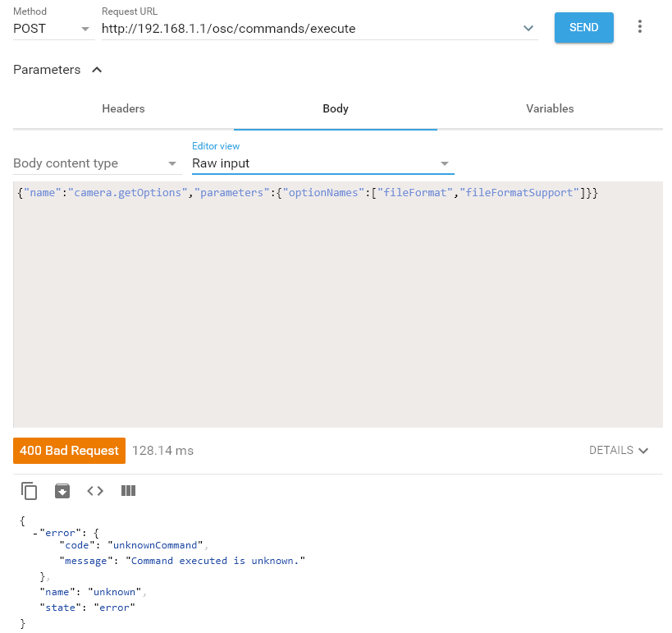Click inside the raw body editor
This screenshot has height=633, width=672.
337,312
